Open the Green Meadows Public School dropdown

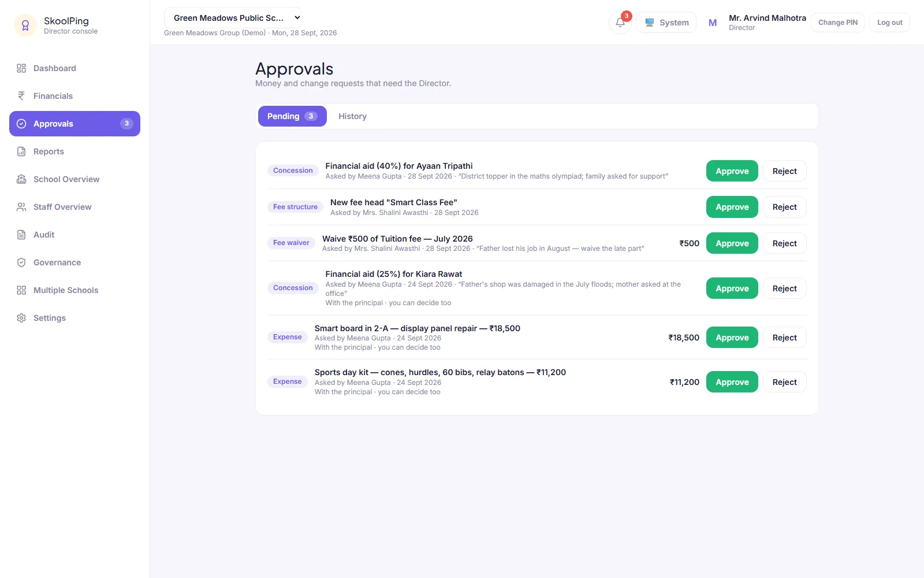(x=233, y=18)
